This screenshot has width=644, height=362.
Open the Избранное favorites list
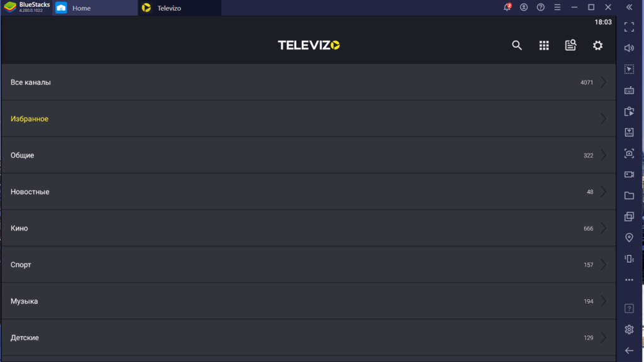point(308,119)
